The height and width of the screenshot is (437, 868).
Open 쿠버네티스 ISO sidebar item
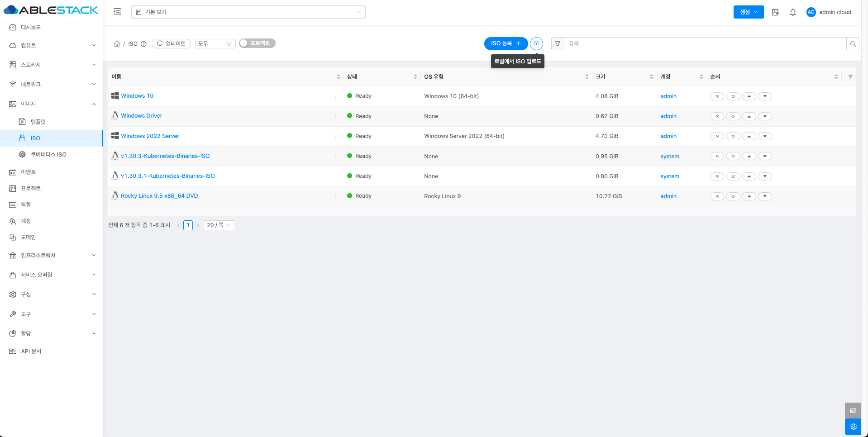click(48, 154)
